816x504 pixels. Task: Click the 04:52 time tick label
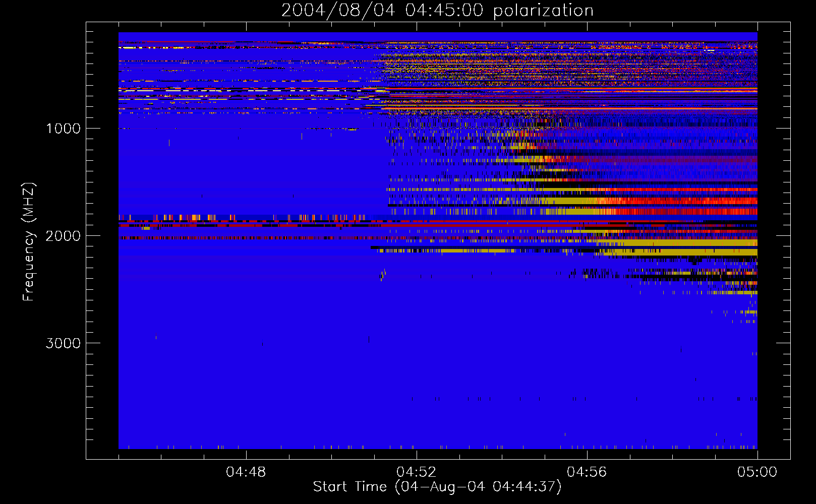[x=417, y=472]
